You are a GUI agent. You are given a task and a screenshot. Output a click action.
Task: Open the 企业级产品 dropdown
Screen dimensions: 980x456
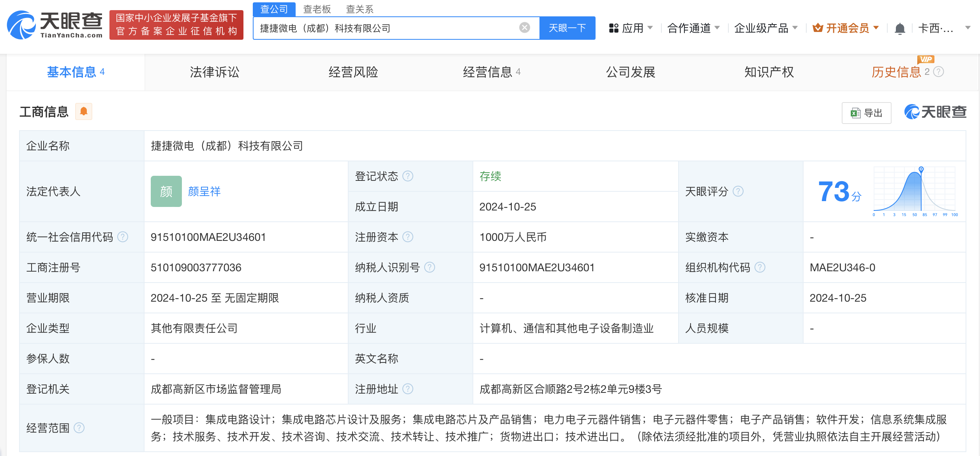(765, 28)
